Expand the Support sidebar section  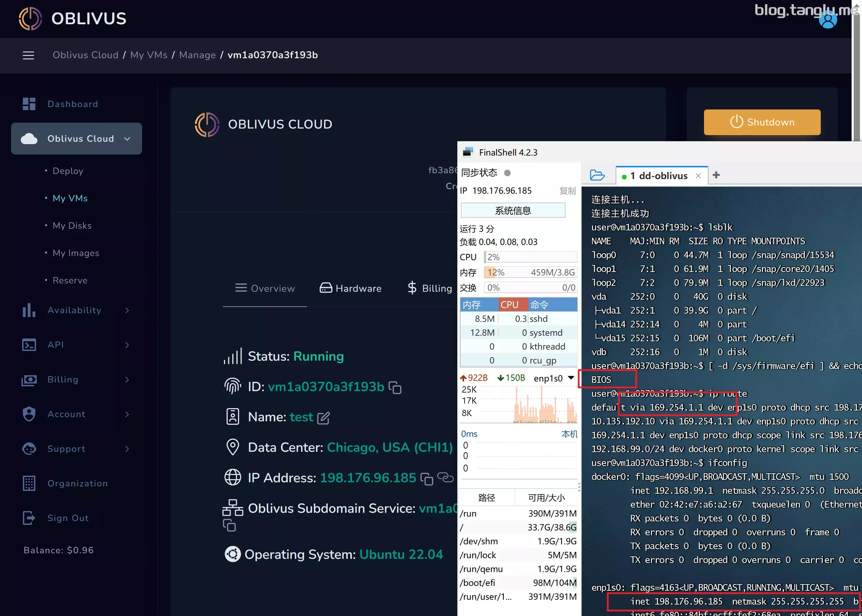click(x=77, y=448)
